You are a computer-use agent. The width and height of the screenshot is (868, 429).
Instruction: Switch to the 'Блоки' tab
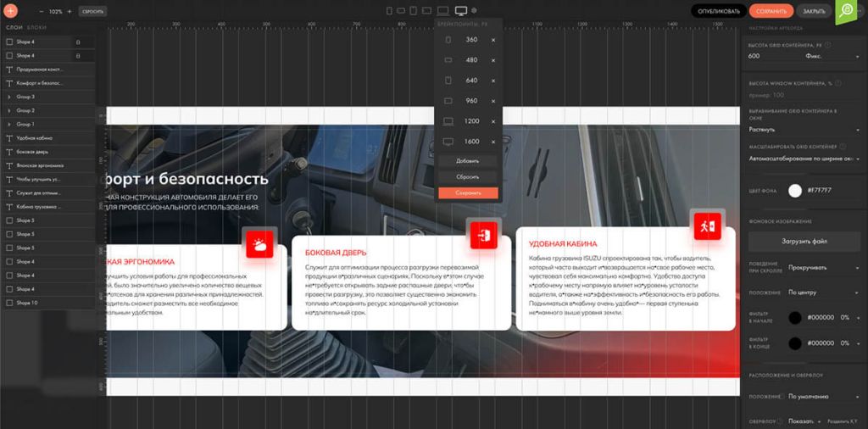tap(36, 28)
